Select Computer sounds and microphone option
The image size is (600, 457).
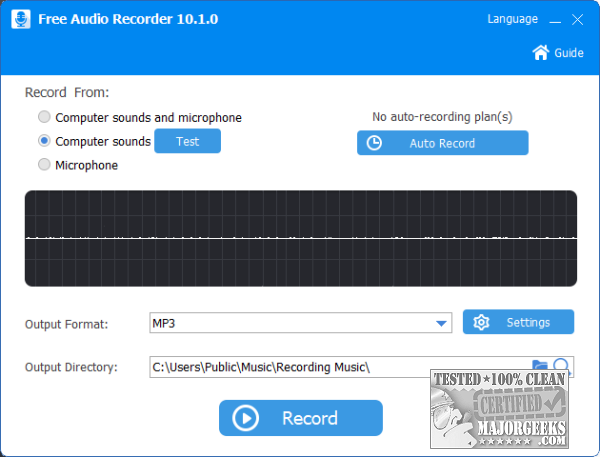point(44,118)
